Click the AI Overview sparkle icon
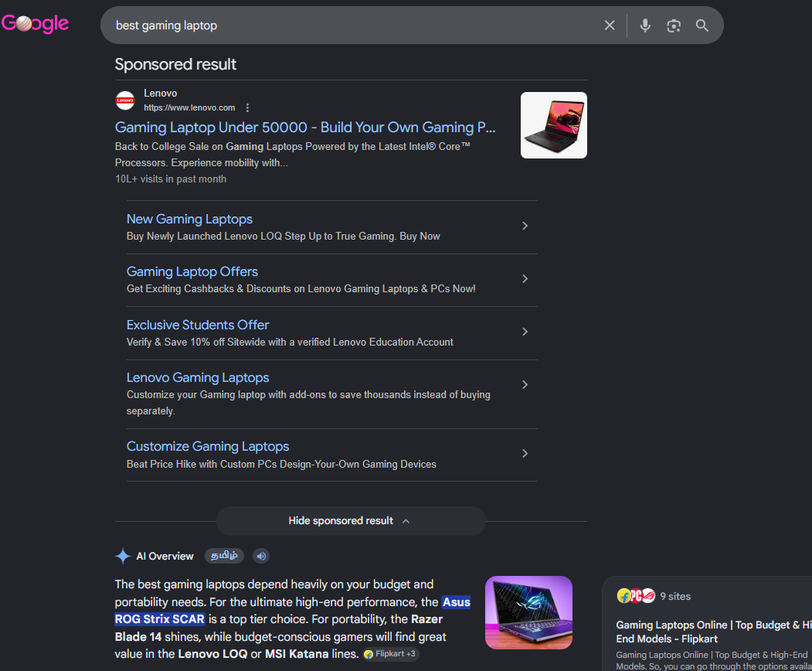812x671 pixels. pyautogui.click(x=123, y=556)
